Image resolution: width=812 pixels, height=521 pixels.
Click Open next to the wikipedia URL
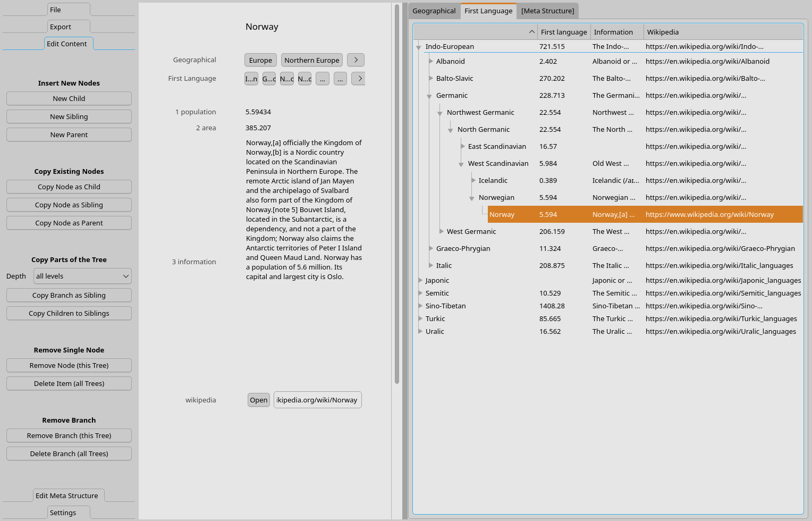point(259,400)
